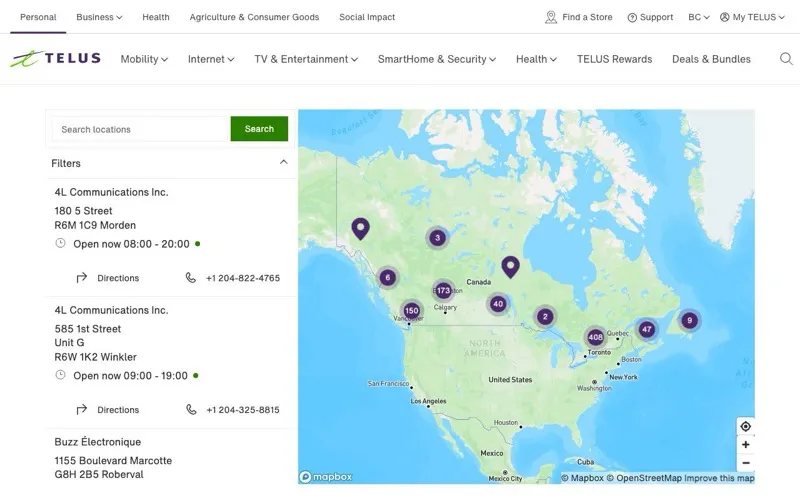Click the Find a Store pin icon
The height and width of the screenshot is (500, 800).
click(x=551, y=17)
